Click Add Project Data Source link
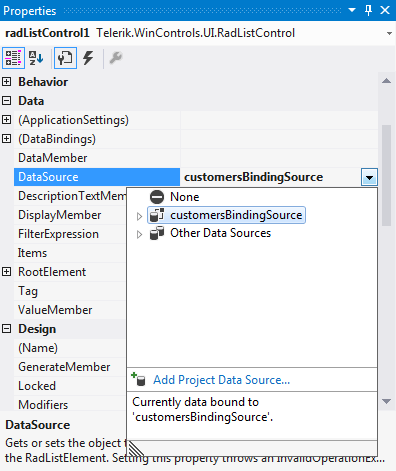 (221, 380)
